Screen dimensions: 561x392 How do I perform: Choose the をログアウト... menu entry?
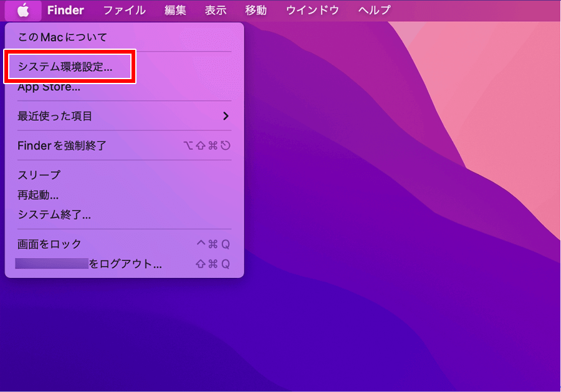(x=125, y=264)
